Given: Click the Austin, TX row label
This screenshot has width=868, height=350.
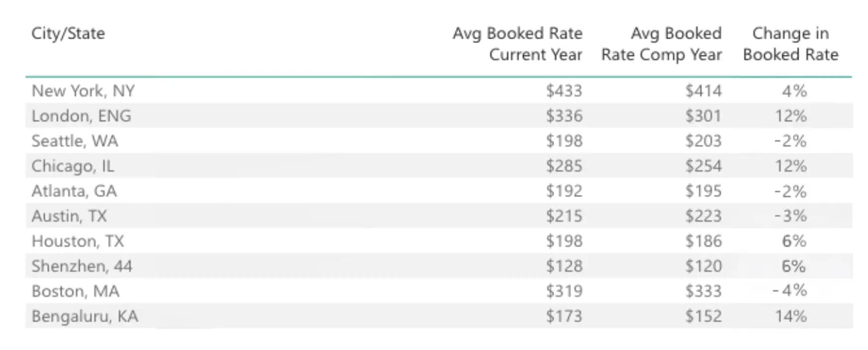Looking at the screenshot, I should click(70, 216).
